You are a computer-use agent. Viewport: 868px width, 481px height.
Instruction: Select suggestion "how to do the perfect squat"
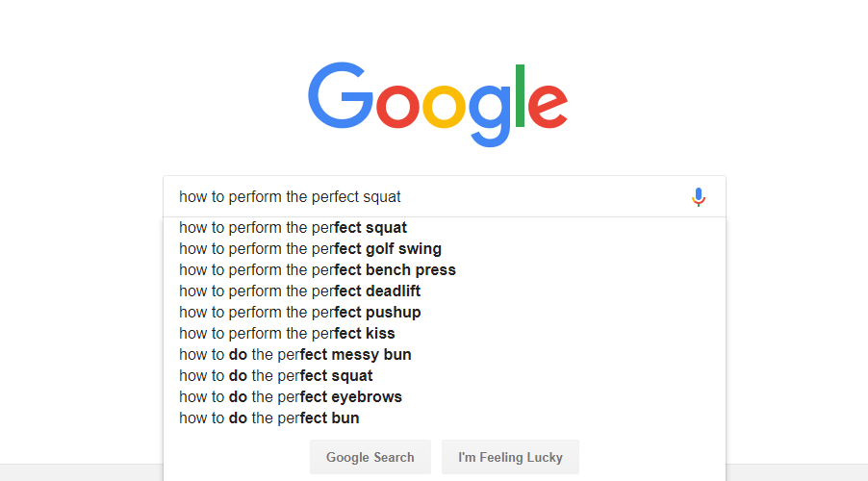coord(276,376)
